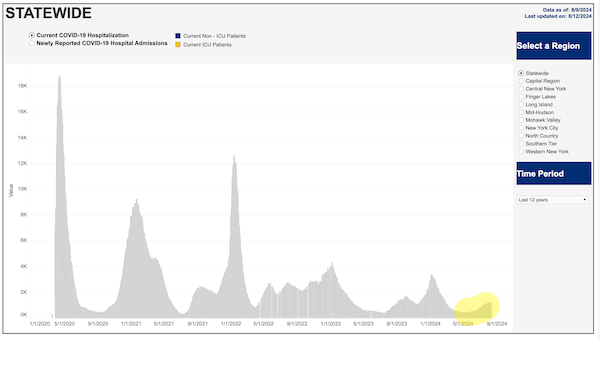
Task: Click the Time Period dropdown arrow
Action: click(584, 200)
